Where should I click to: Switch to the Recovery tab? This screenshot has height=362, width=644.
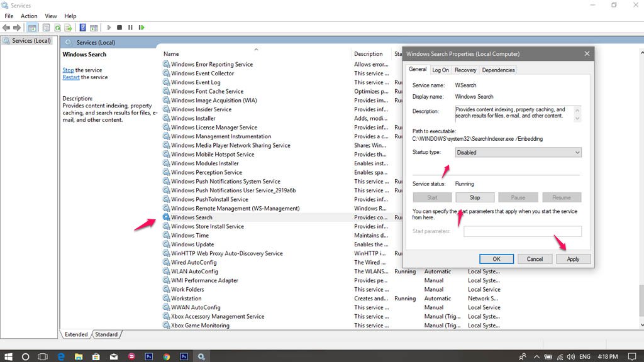click(x=465, y=70)
